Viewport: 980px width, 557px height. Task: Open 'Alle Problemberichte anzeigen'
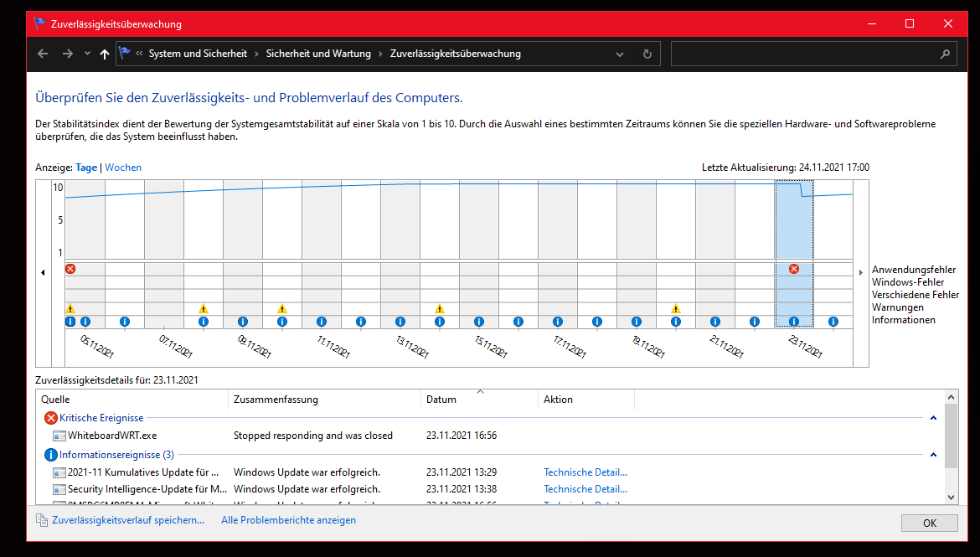click(288, 520)
